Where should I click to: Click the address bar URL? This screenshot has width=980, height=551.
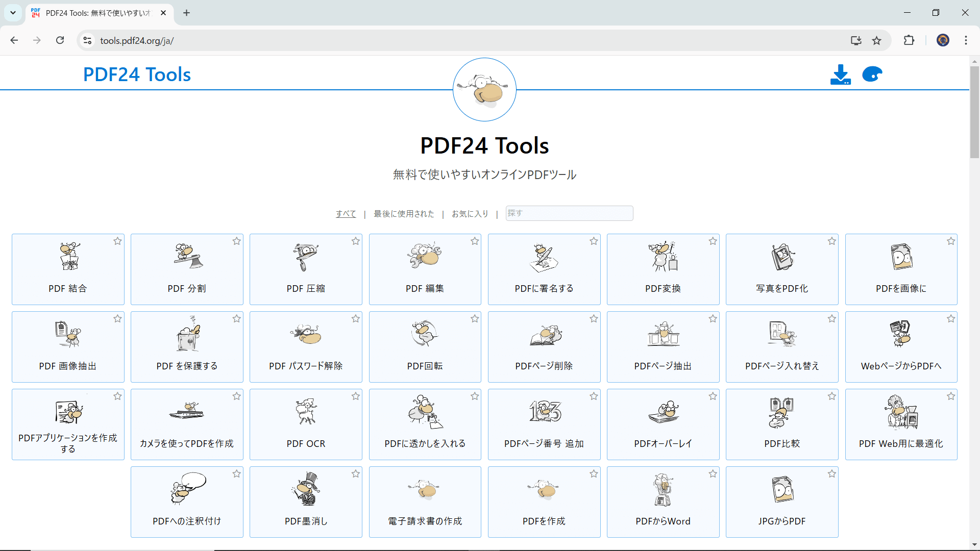click(137, 41)
